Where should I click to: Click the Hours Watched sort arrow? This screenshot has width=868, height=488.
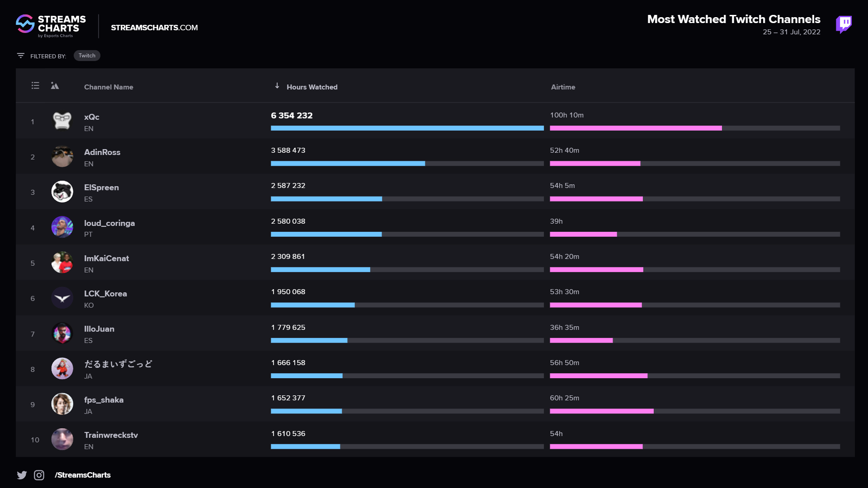277,86
